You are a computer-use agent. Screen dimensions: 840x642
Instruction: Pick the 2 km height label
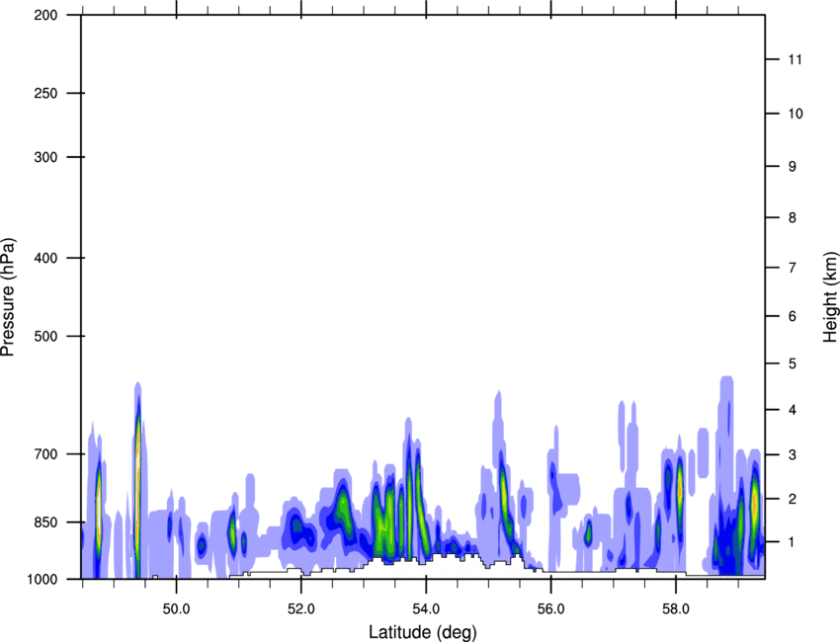[793, 499]
